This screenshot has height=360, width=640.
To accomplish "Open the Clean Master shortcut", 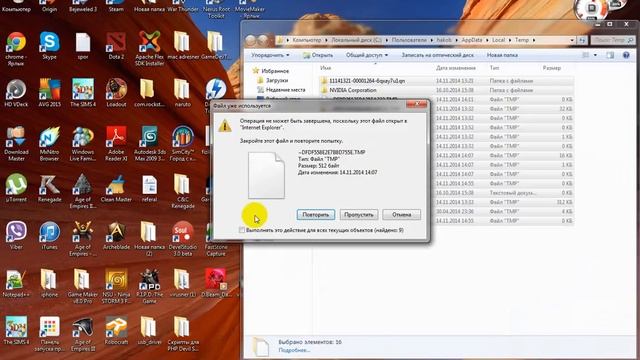I will (116, 188).
